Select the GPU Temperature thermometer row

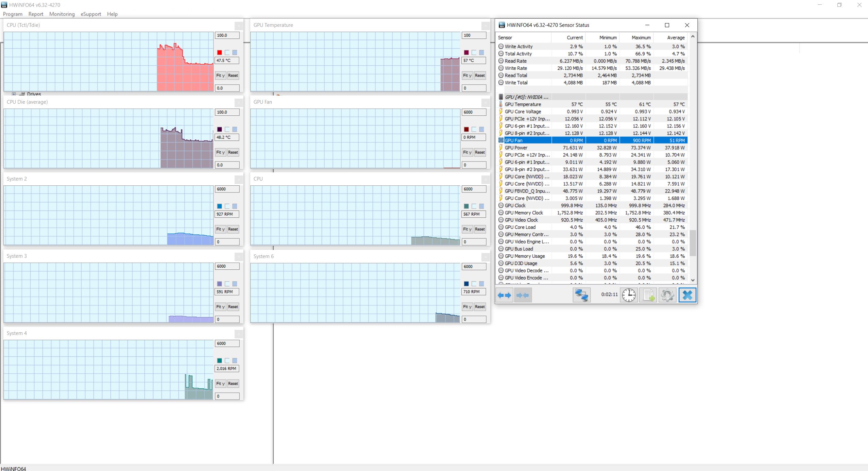(523, 104)
